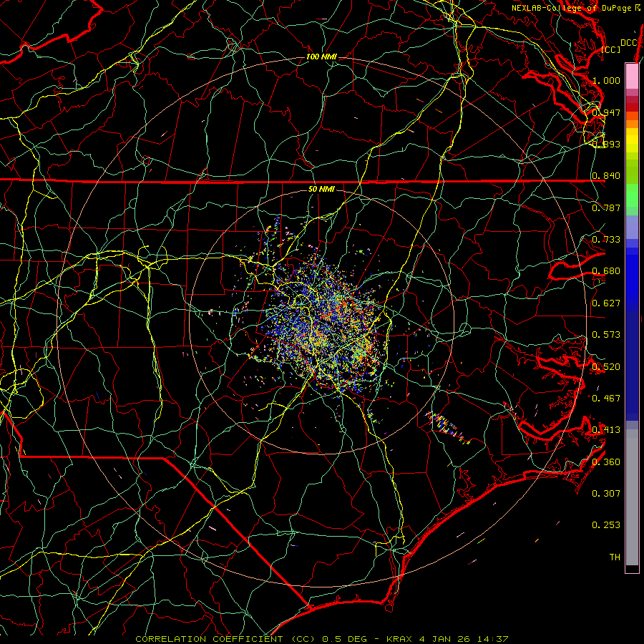Screen dimensions: 644x644
Task: Pick the bright green color bar segment
Action: (632, 195)
